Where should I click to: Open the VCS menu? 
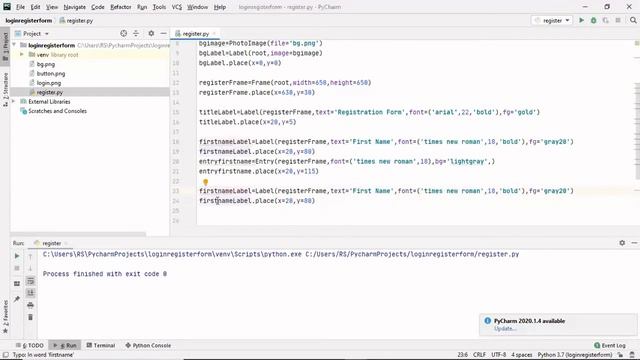(177, 7)
